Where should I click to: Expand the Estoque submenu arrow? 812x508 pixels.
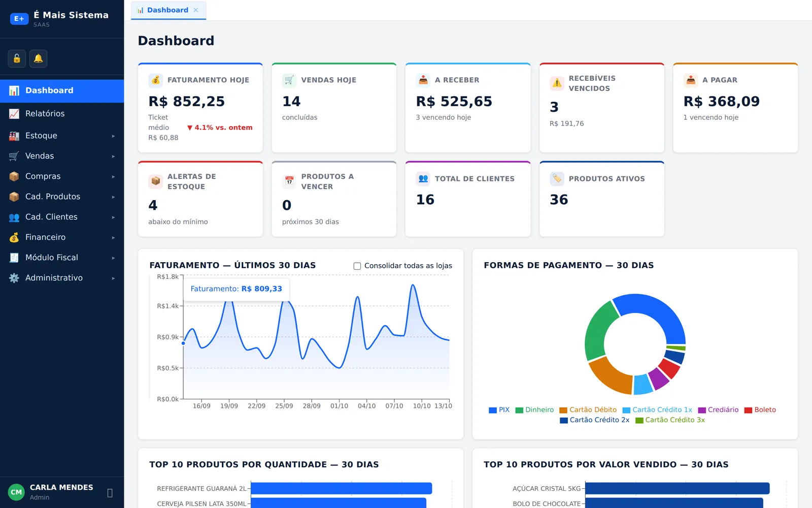(113, 136)
